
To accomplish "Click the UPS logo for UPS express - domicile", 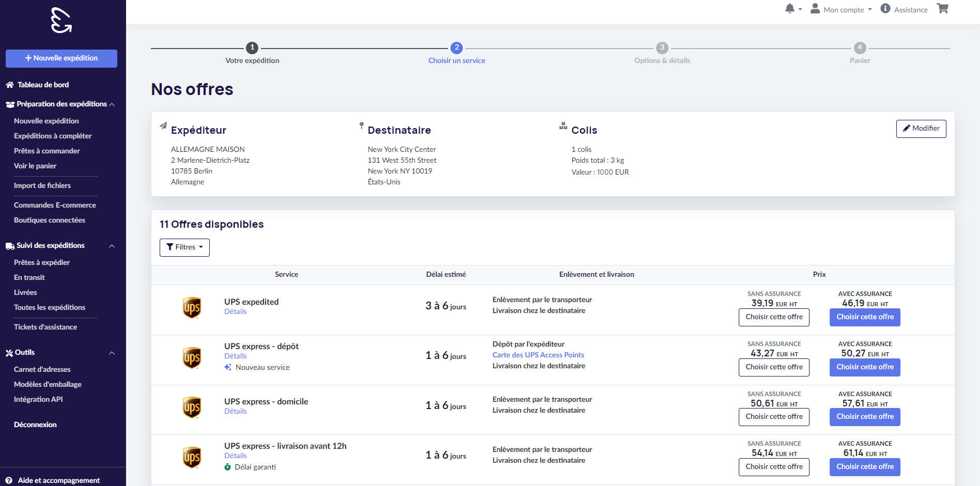I will (x=192, y=407).
